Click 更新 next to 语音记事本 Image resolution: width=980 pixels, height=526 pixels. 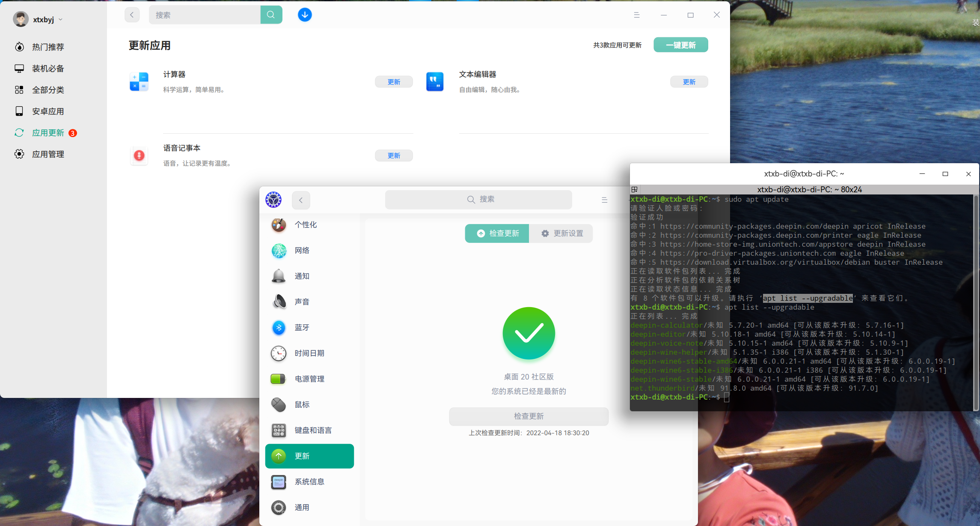394,155
